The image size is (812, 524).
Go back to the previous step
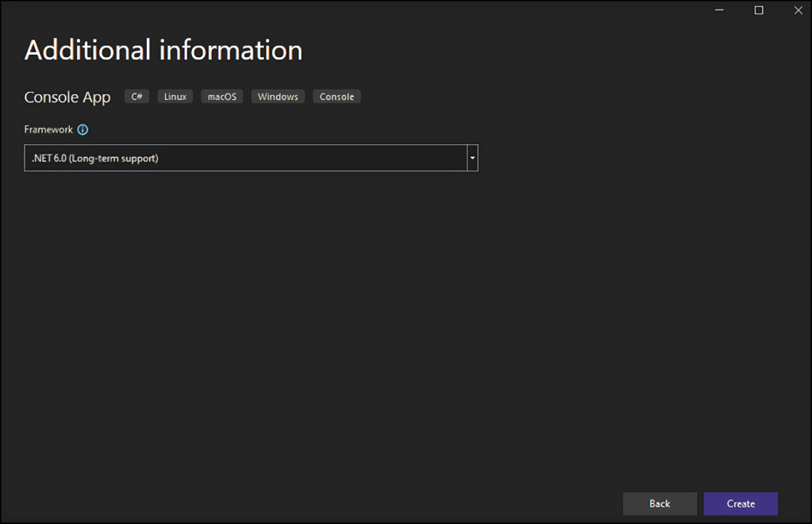coord(660,503)
